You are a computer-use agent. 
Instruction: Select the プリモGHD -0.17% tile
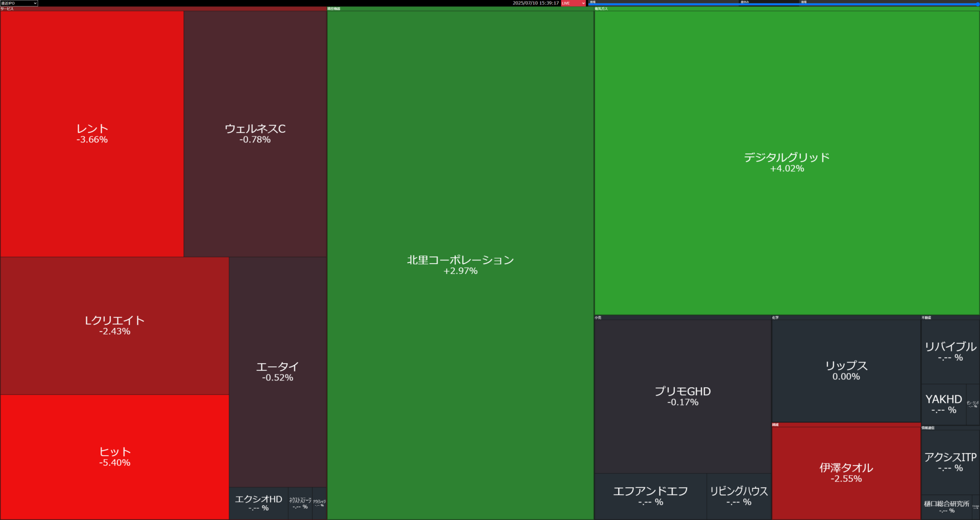point(682,396)
